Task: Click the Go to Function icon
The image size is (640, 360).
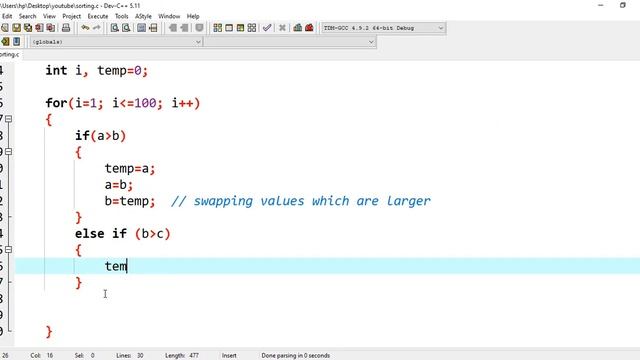Action: point(141,28)
